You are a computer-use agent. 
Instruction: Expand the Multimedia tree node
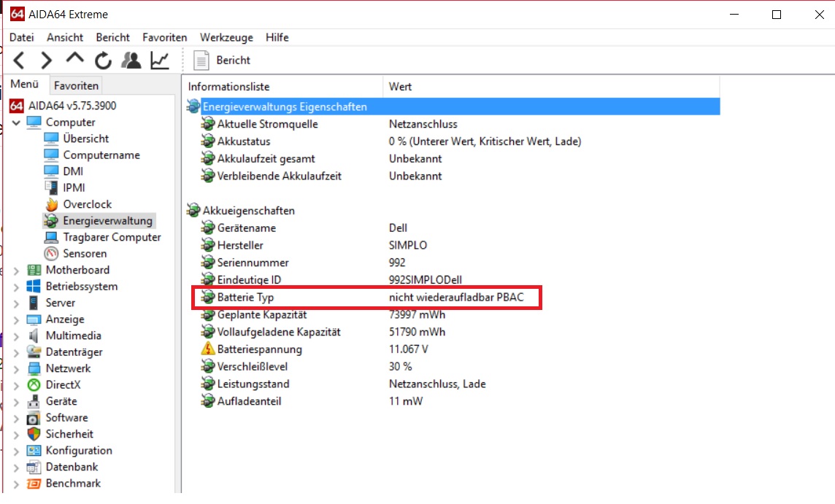(x=17, y=336)
